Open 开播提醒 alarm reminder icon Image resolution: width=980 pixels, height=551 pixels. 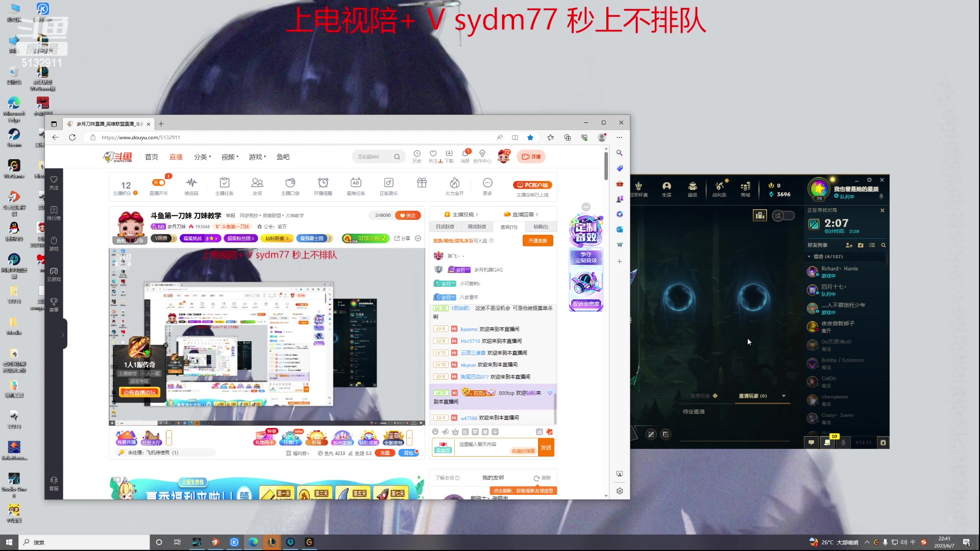coord(324,185)
